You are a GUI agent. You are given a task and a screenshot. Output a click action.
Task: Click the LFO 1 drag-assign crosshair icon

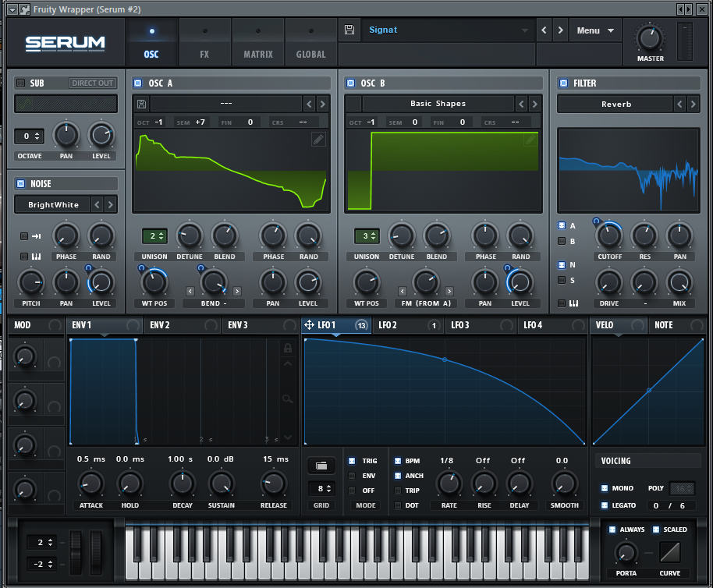click(x=309, y=325)
